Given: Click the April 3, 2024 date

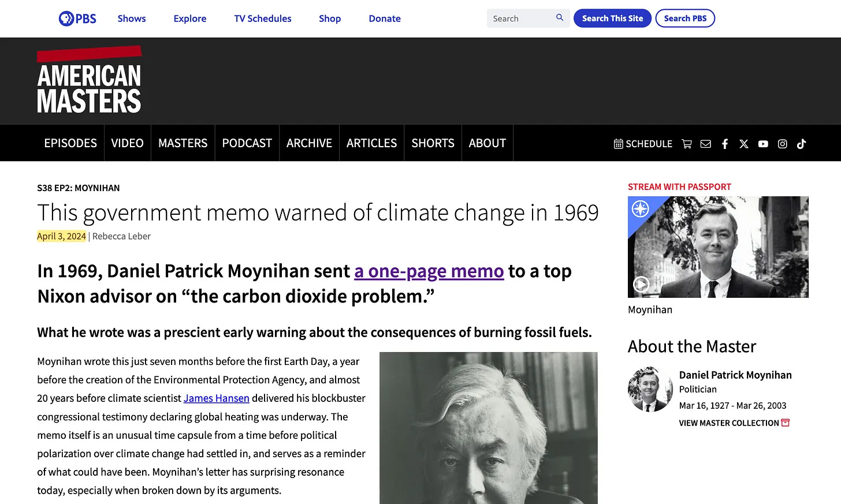Looking at the screenshot, I should pyautogui.click(x=61, y=236).
